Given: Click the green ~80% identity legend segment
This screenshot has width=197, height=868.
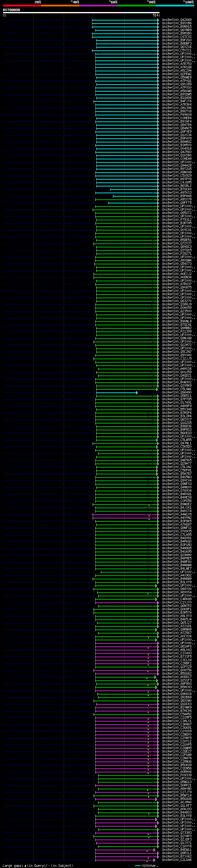Looking at the screenshot, I should click(x=137, y=6).
